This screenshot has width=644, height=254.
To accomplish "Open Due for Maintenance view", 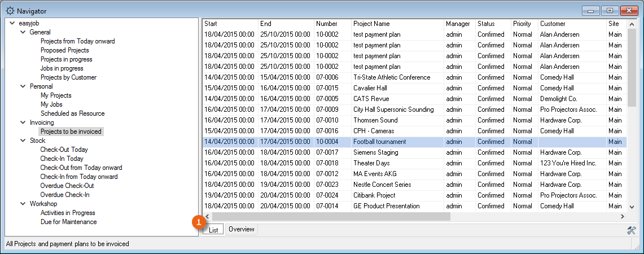I will coord(68,222).
